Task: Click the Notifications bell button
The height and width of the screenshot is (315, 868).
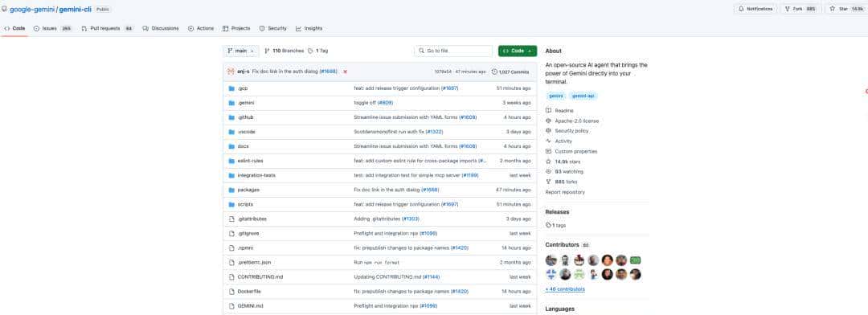Action: [755, 9]
